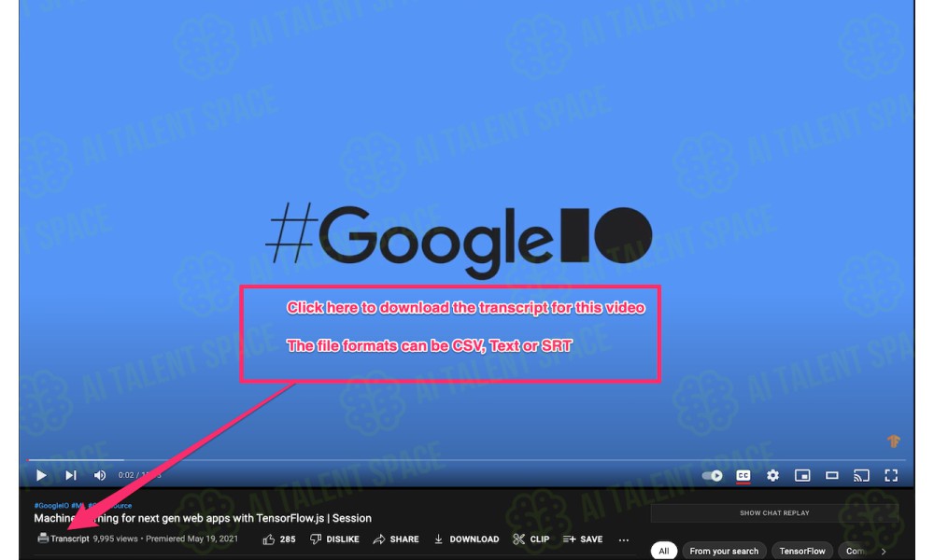The image size is (934, 560).
Task: Switch to miniplayer mode
Action: (x=802, y=475)
